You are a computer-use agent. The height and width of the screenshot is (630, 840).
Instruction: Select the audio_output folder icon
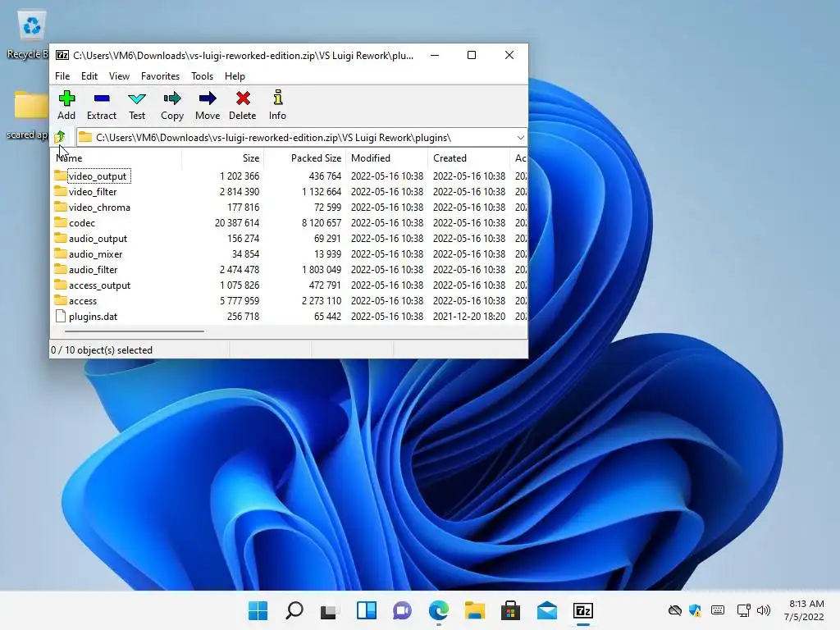pos(61,238)
